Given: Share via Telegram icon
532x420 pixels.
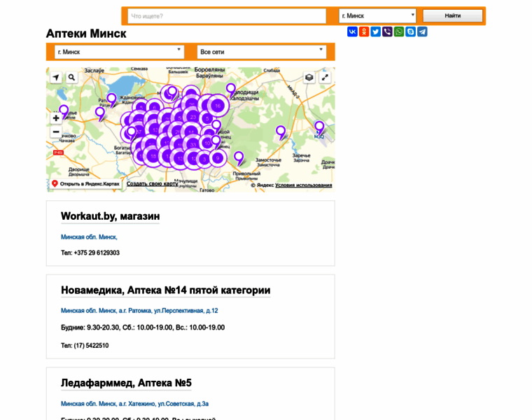Looking at the screenshot, I should pyautogui.click(x=422, y=32).
